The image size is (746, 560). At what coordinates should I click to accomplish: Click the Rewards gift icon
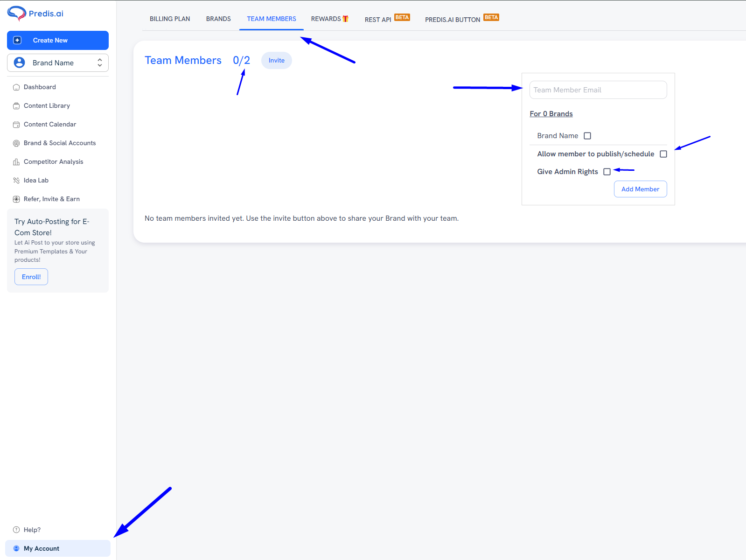click(x=345, y=19)
